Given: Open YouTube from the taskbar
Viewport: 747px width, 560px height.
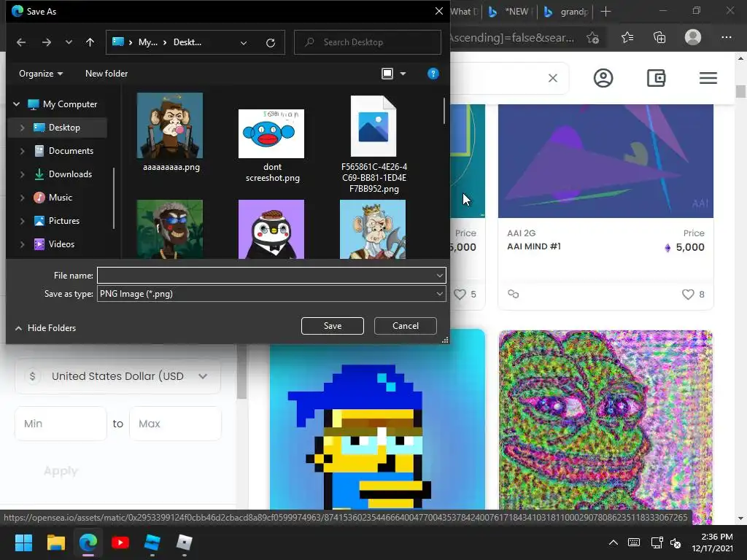Looking at the screenshot, I should (x=120, y=542).
